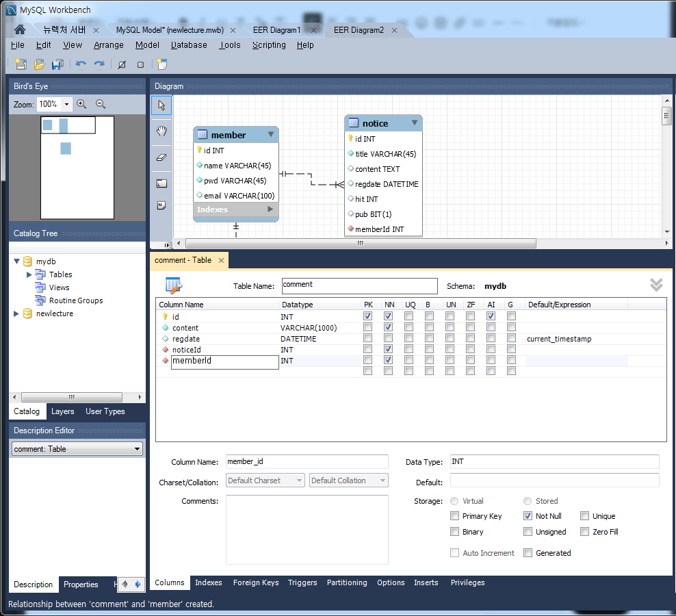This screenshot has height=616, width=676.
Task: Enable the Unsigned checkbox
Action: tap(528, 531)
